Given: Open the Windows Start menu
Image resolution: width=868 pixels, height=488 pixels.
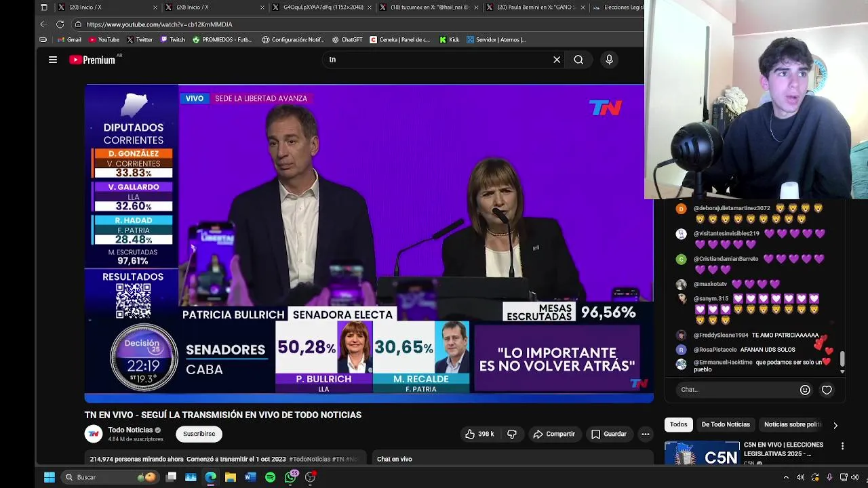Looking at the screenshot, I should [50, 477].
